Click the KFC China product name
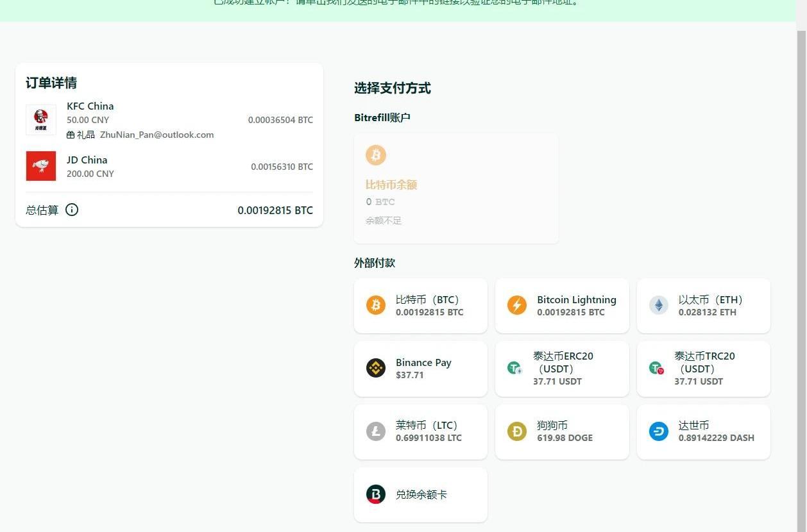 pyautogui.click(x=90, y=106)
